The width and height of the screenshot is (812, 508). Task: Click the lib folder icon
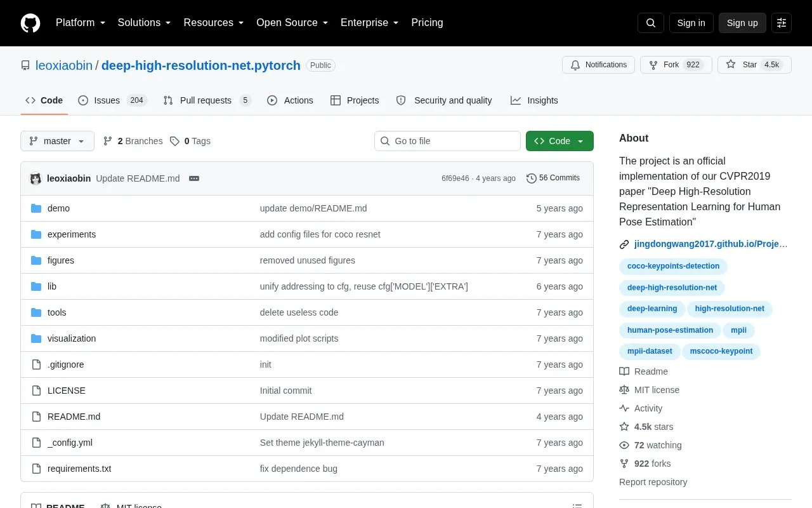(36, 286)
